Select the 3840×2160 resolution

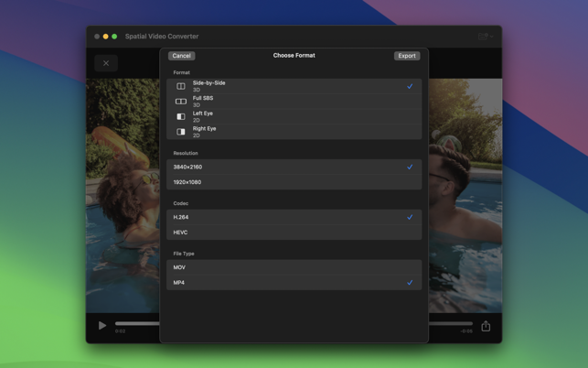point(294,167)
